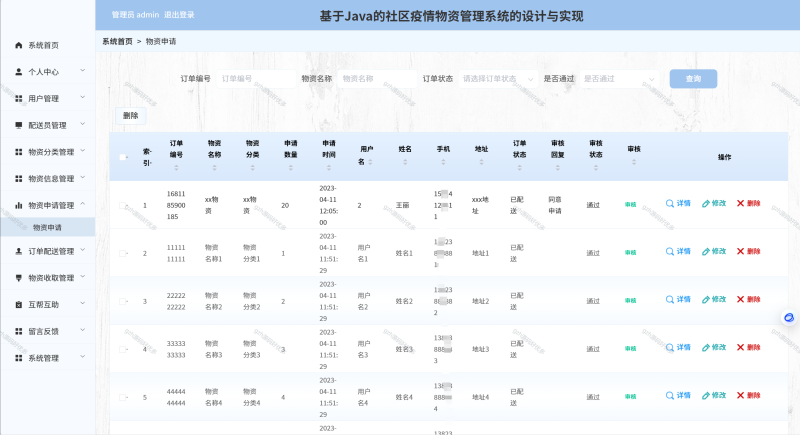Go to 系统首页 in sidebar menu

[x=47, y=45]
